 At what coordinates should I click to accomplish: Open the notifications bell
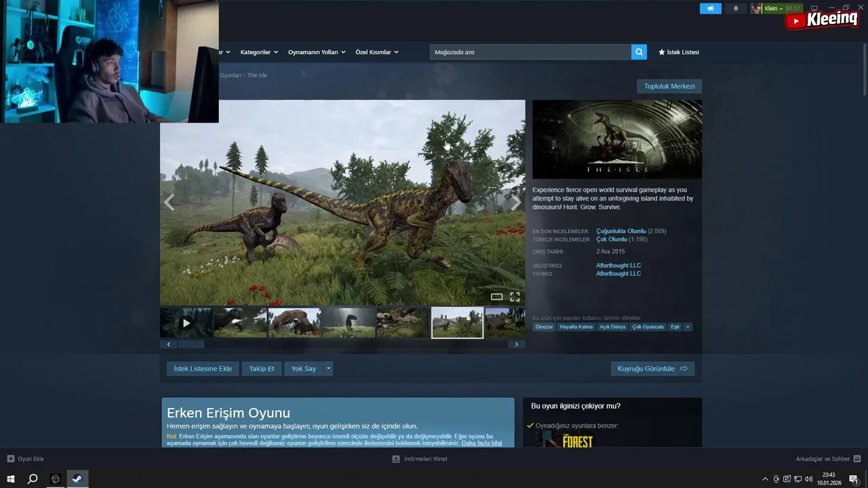coord(736,9)
